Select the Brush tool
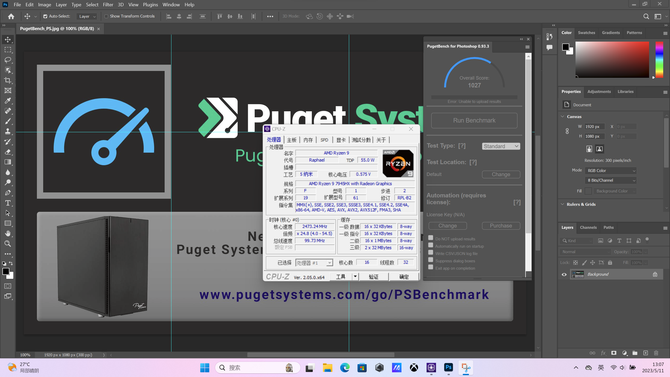670x377 pixels. (8, 121)
